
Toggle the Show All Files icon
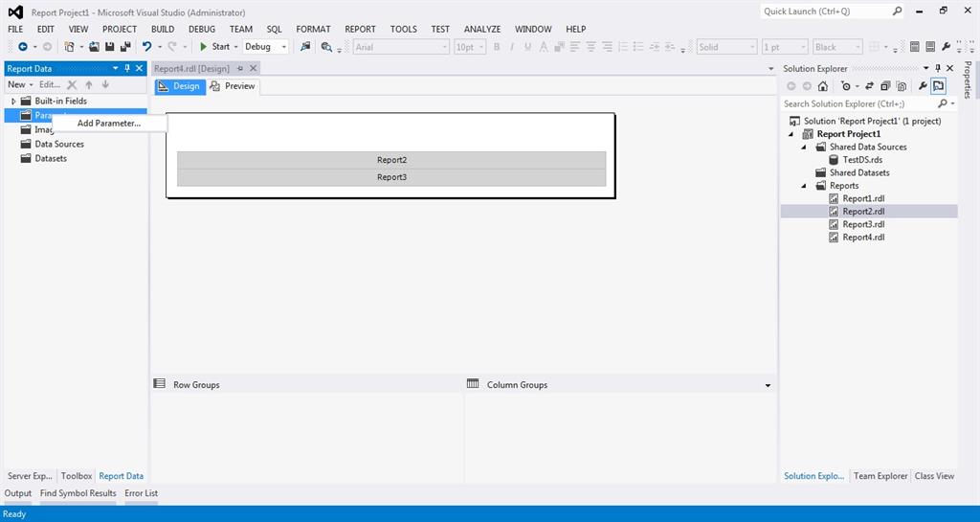[x=902, y=86]
